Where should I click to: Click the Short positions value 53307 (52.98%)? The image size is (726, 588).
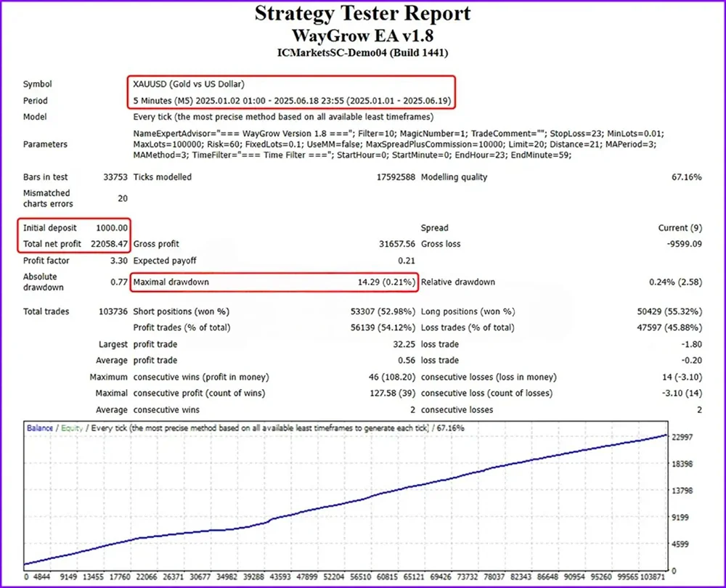[x=383, y=311]
